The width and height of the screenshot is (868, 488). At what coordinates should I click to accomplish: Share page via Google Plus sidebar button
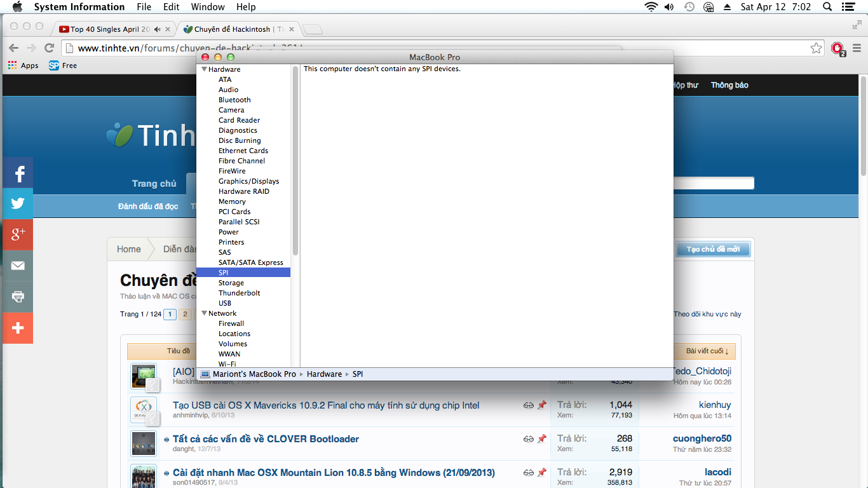pos(18,234)
